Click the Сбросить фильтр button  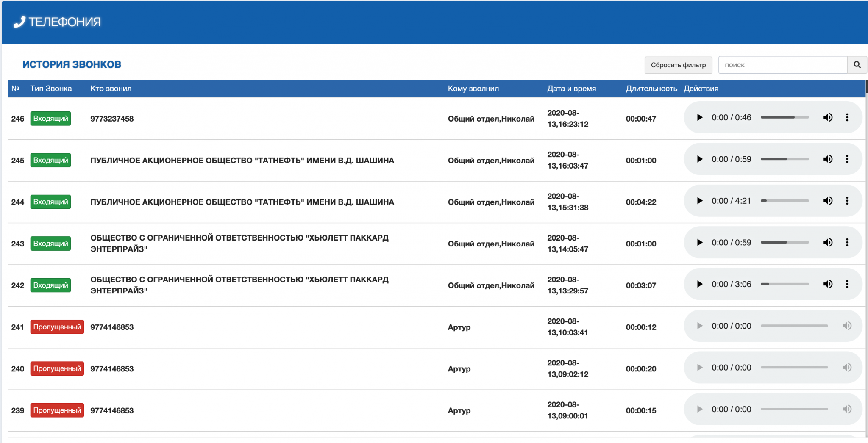pyautogui.click(x=678, y=65)
